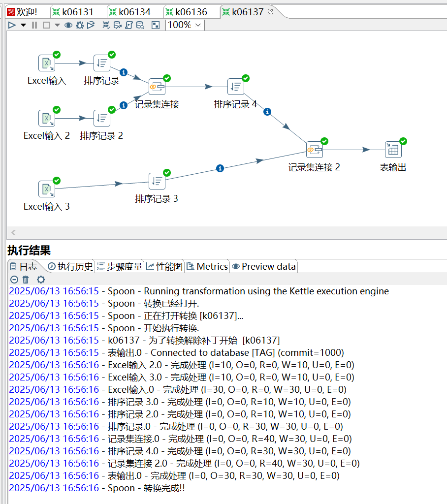Switch to the k06131 tab
The image size is (447, 504).
point(73,12)
